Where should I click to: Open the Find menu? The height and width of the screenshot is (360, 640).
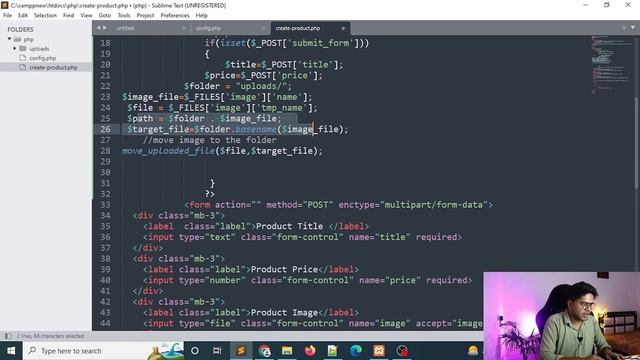pos(69,15)
